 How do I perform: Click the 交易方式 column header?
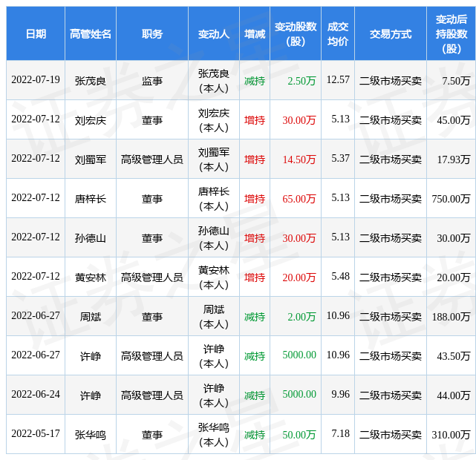pos(391,33)
